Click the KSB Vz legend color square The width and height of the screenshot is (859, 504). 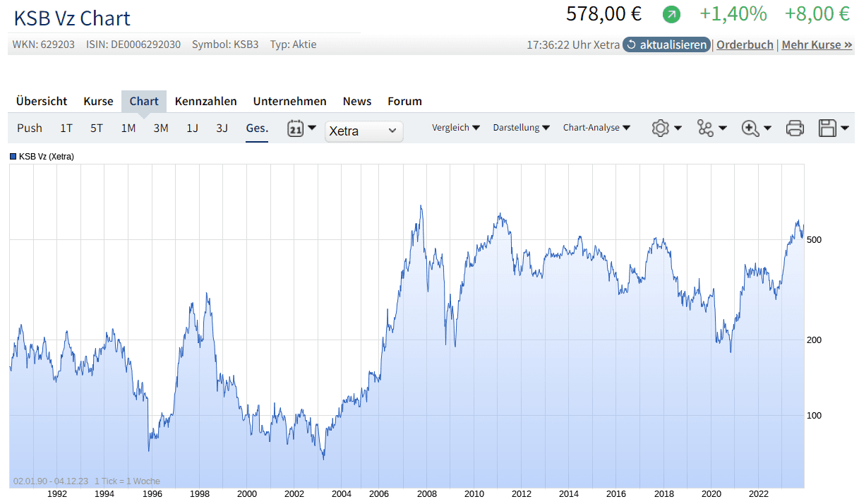pyautogui.click(x=13, y=156)
